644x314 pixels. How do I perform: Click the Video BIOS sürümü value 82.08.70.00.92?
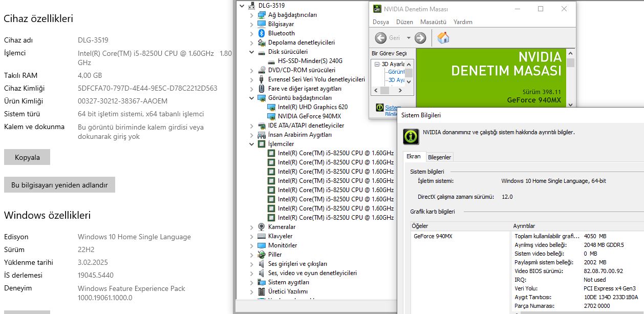[603, 271]
